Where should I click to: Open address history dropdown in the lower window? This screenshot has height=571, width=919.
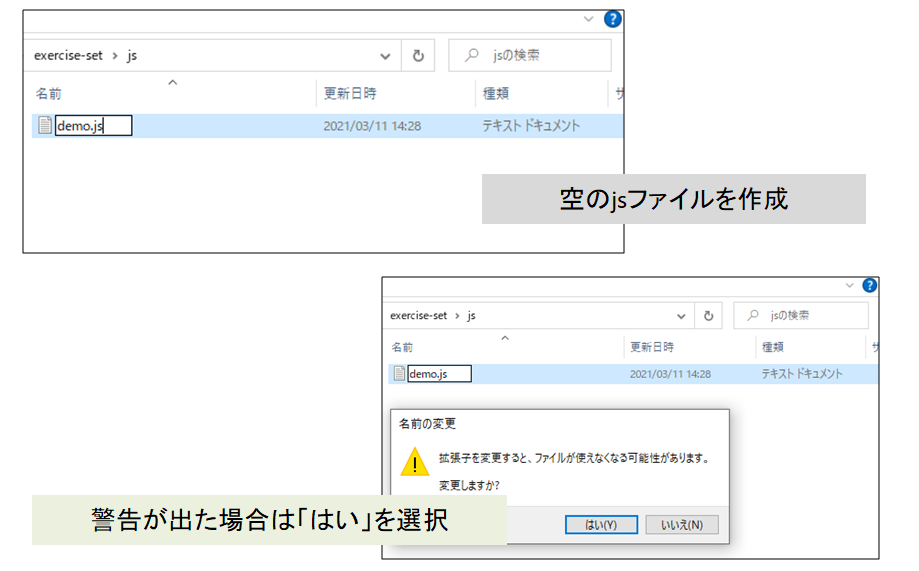coord(681,317)
